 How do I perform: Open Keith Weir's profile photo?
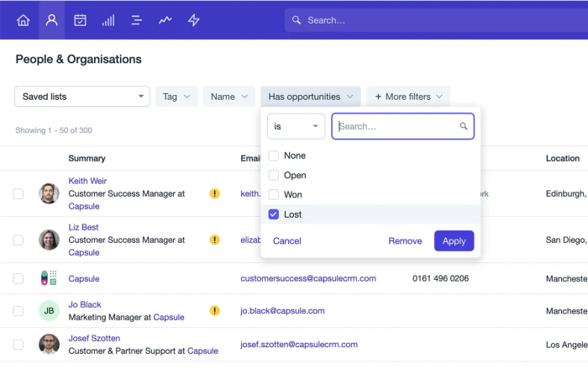click(x=49, y=193)
